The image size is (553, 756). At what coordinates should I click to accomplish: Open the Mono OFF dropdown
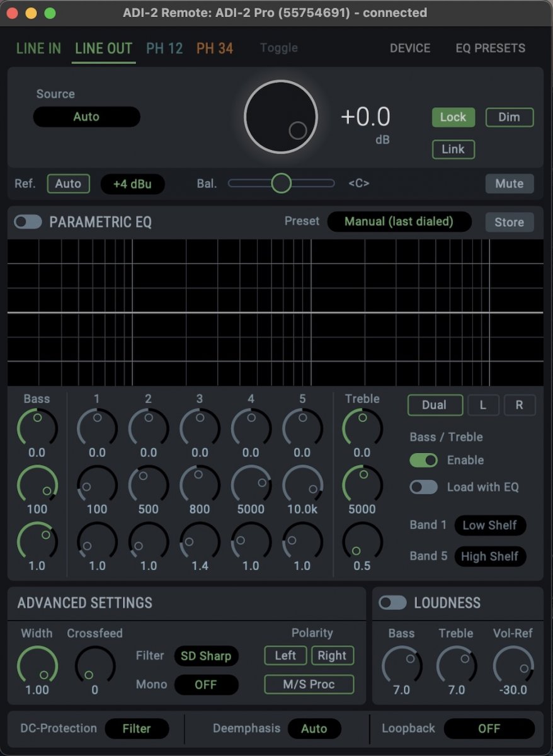[x=206, y=685]
